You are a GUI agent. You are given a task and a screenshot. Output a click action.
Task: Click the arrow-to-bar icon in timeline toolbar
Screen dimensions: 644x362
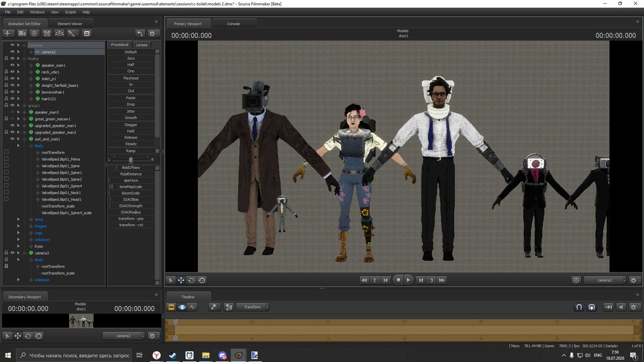(x=608, y=307)
